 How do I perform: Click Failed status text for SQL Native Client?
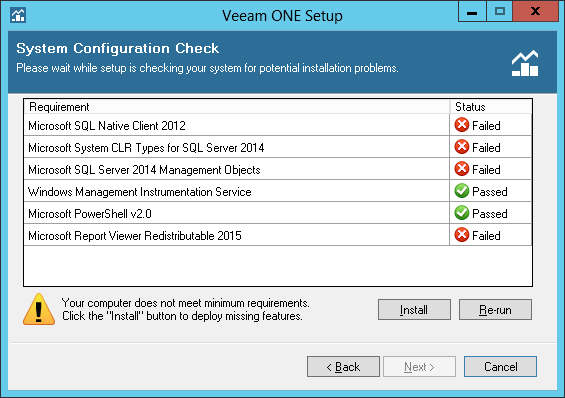(486, 126)
